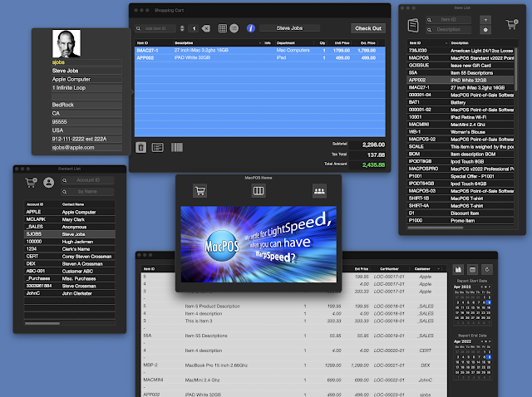Screen dimensions: 532x397
Task: Select SJOBS Steve Jobs in Contact List
Action: 70,234
